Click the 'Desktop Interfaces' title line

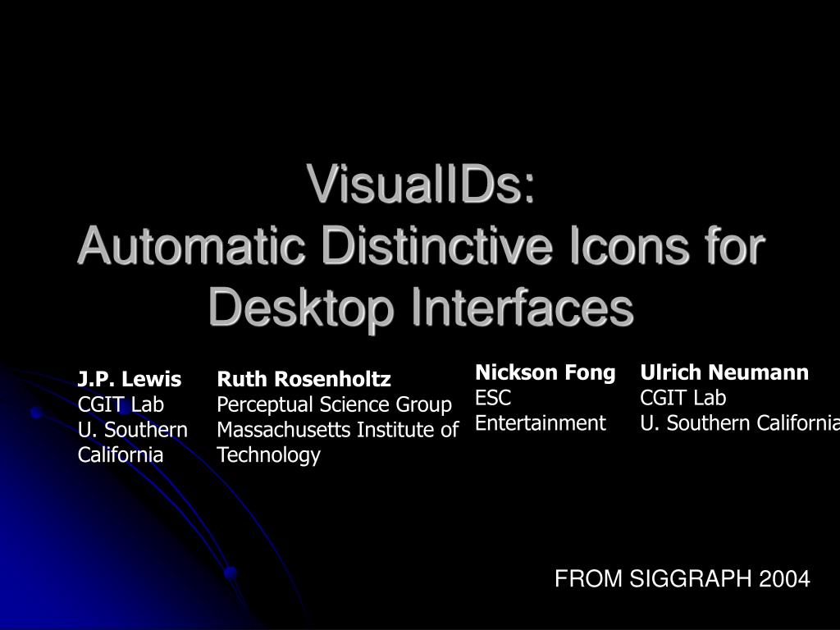click(x=421, y=308)
